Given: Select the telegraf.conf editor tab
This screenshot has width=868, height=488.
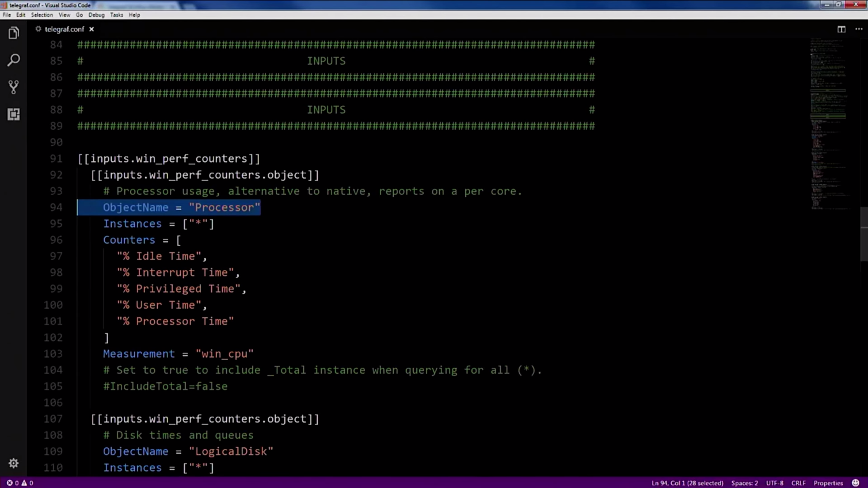Looking at the screenshot, I should (64, 29).
